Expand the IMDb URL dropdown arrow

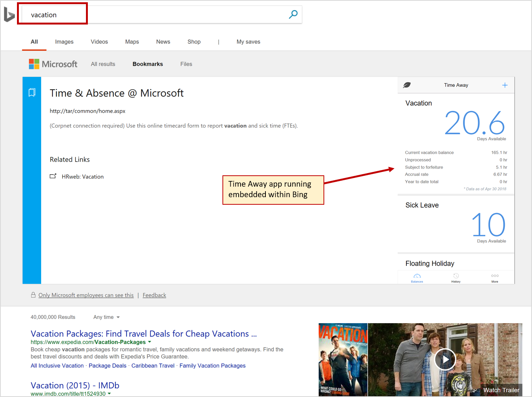coord(109,393)
